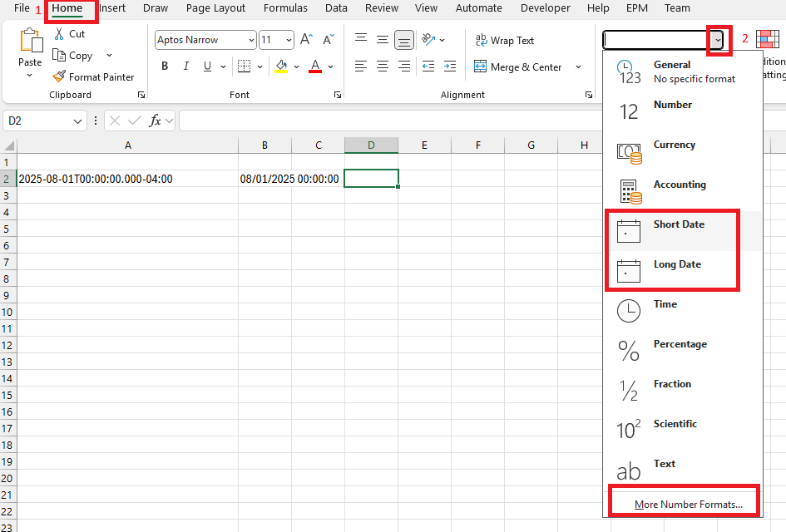Click the Insert Function fx icon

click(x=155, y=121)
